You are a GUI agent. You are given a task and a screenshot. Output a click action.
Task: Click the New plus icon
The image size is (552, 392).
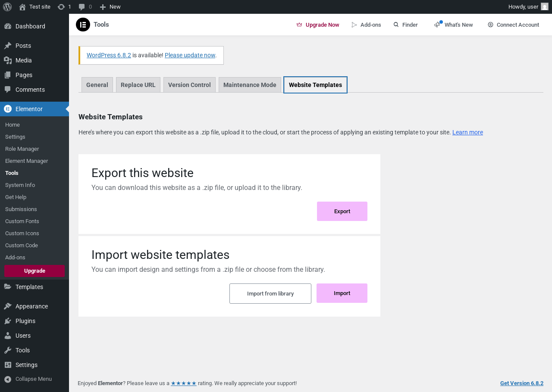[103, 7]
